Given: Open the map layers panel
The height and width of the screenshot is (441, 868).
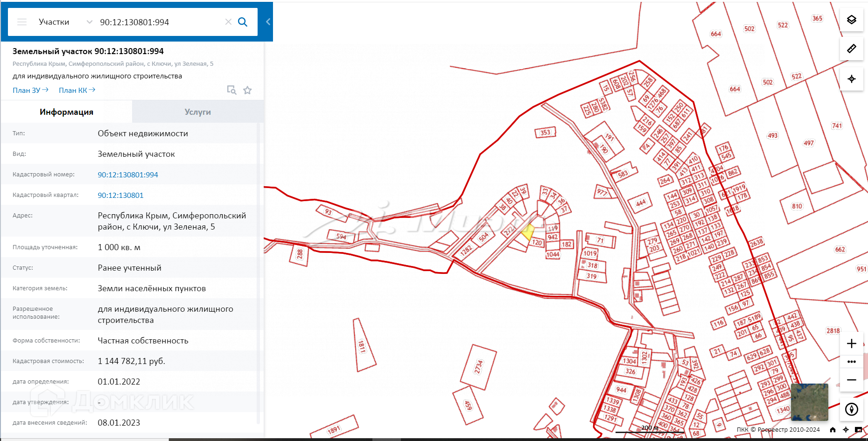Looking at the screenshot, I should pos(851,20).
